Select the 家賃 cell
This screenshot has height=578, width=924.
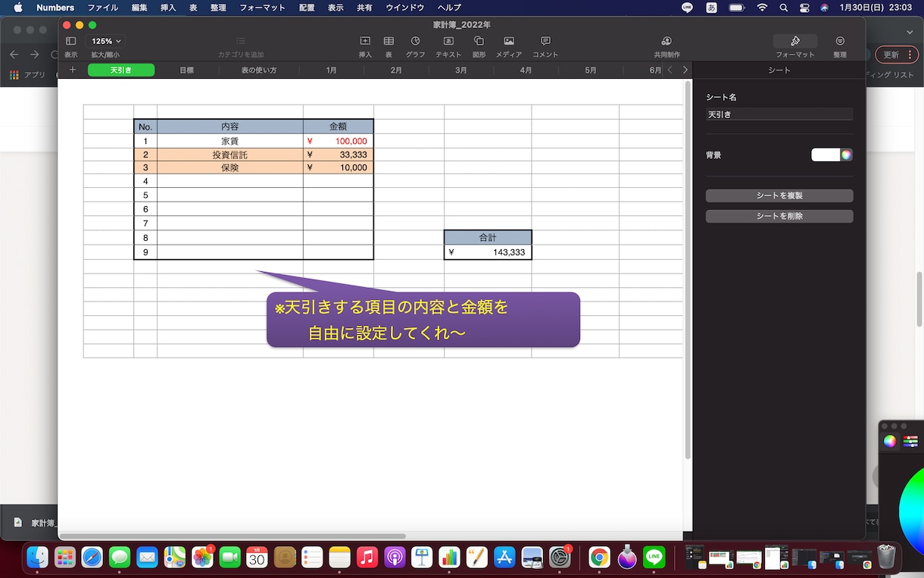(230, 141)
